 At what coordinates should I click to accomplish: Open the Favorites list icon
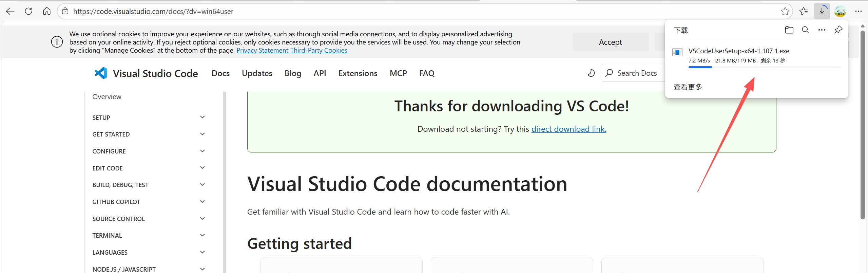click(x=804, y=11)
